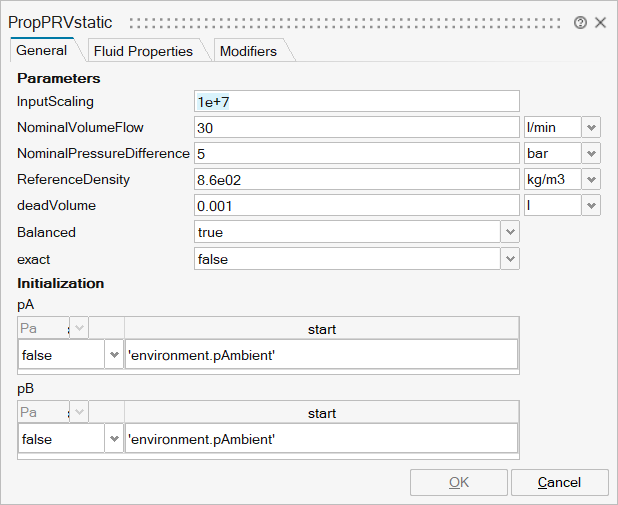This screenshot has width=618, height=505.
Task: Select the General tab
Action: point(42,50)
